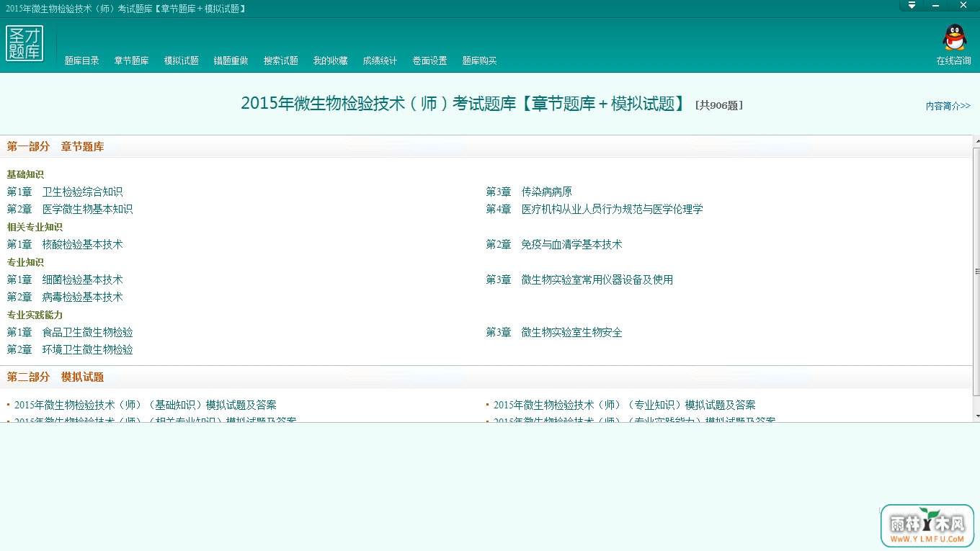Viewport: 980px width, 551px height.
Task: Click the 基础知识 category heading
Action: pos(25,175)
